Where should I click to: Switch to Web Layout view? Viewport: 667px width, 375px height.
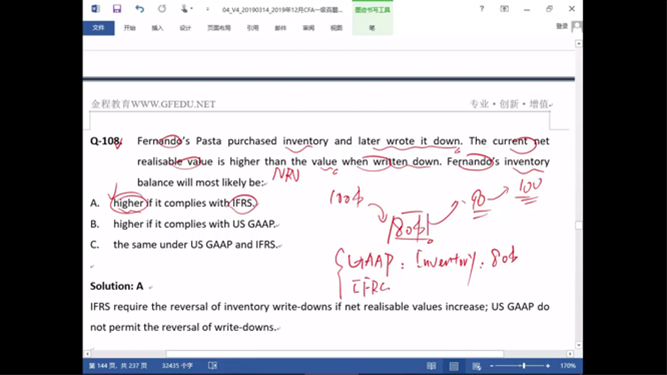point(476,366)
